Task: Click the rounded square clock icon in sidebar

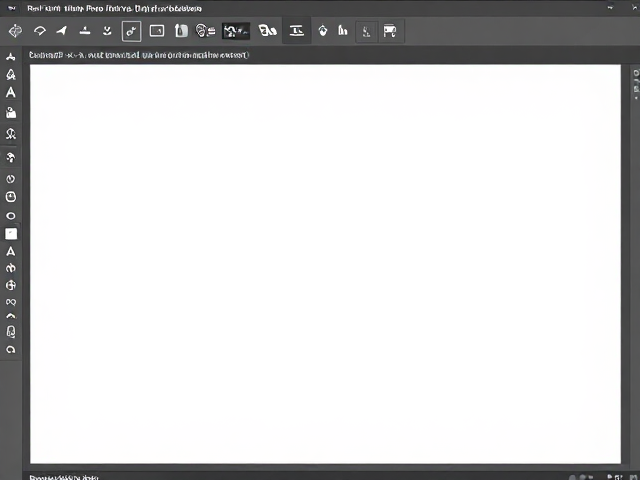Action: (x=11, y=197)
